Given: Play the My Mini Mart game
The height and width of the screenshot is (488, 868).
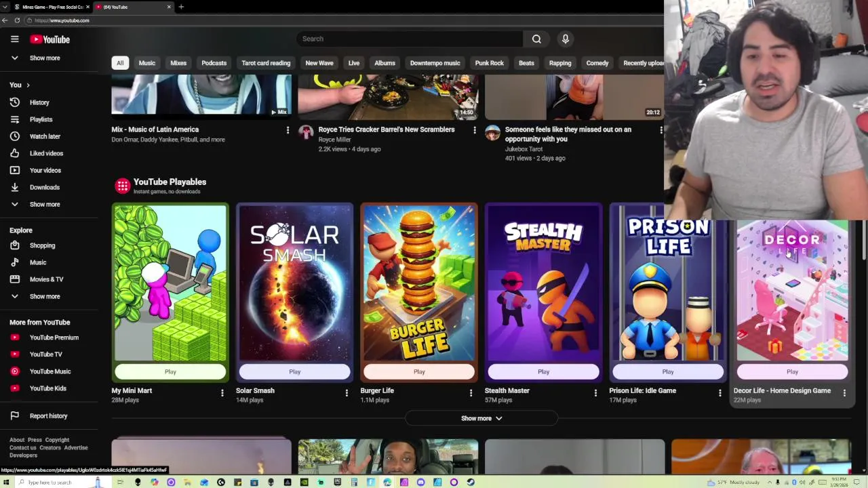Looking at the screenshot, I should coord(170,371).
